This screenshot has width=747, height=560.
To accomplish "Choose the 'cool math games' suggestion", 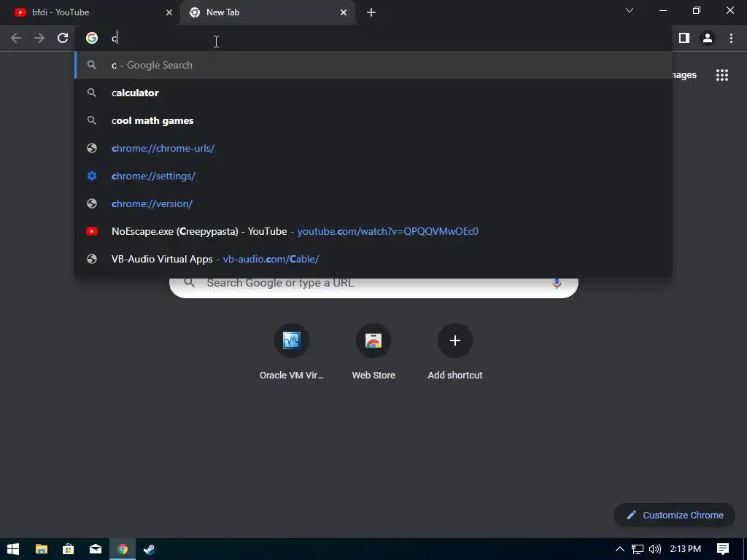I will coord(373,120).
